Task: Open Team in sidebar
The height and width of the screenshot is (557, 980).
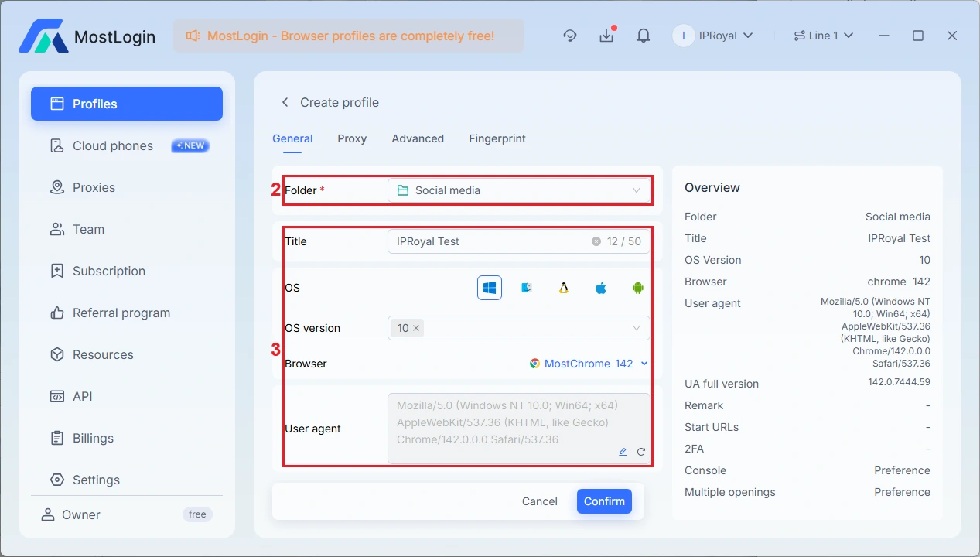Action: point(127,229)
